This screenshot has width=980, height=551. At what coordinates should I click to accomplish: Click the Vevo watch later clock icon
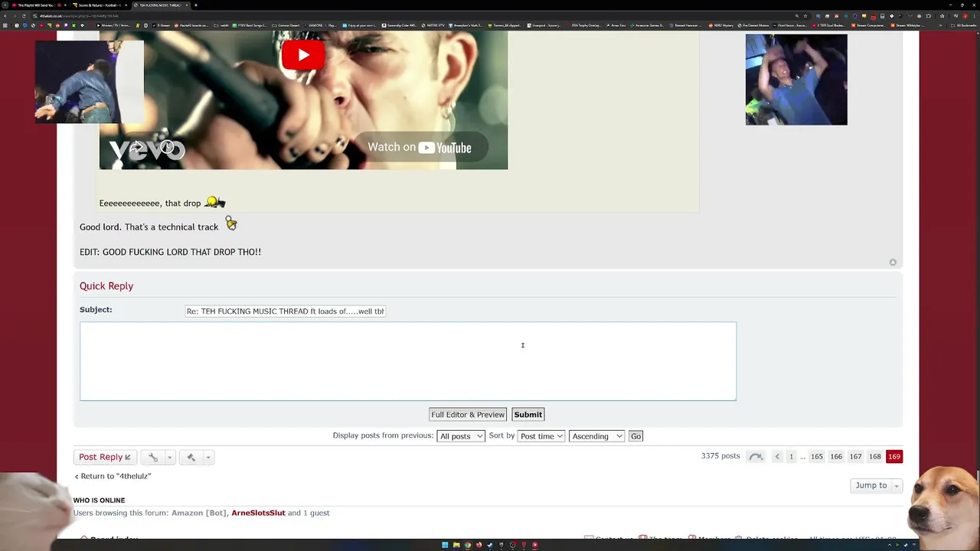click(x=167, y=148)
